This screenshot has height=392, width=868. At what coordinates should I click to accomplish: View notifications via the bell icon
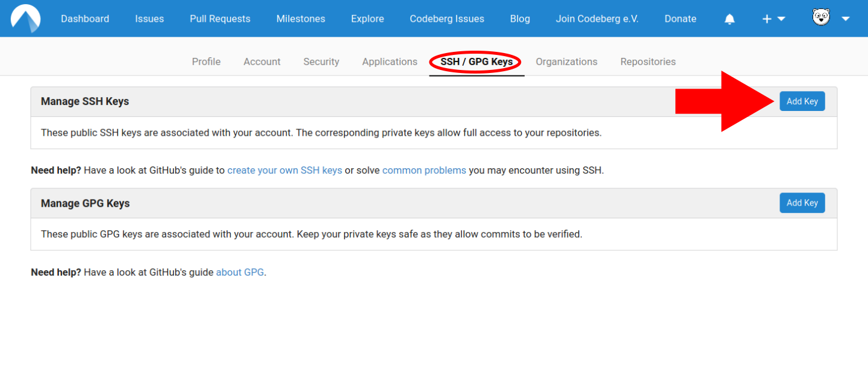729,18
